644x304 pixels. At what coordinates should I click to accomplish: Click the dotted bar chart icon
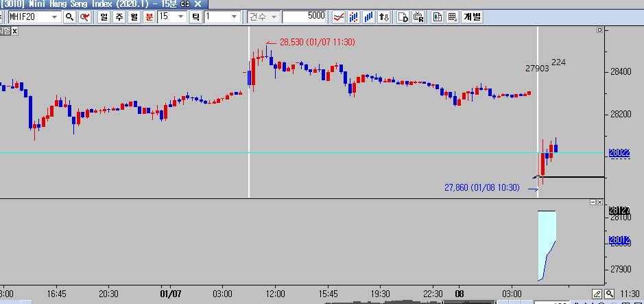point(355,16)
